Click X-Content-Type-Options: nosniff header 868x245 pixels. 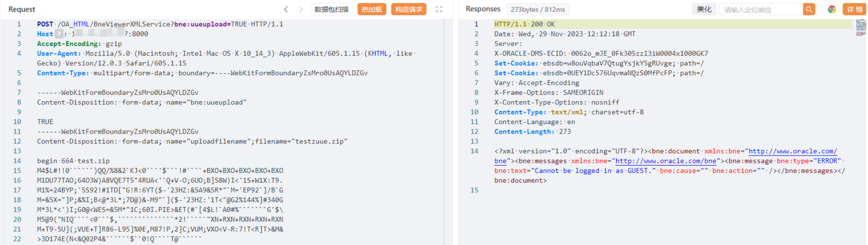(x=557, y=102)
